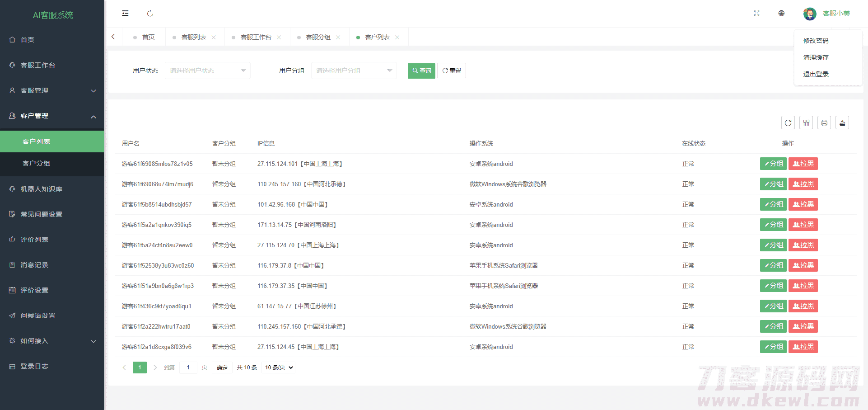Open the 用户分组 dropdown
The width and height of the screenshot is (868, 410).
(x=354, y=71)
